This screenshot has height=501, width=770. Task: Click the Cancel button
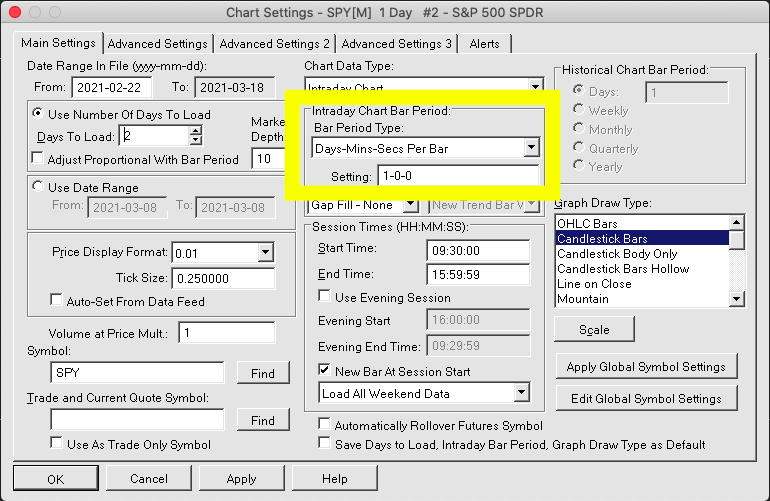(149, 478)
